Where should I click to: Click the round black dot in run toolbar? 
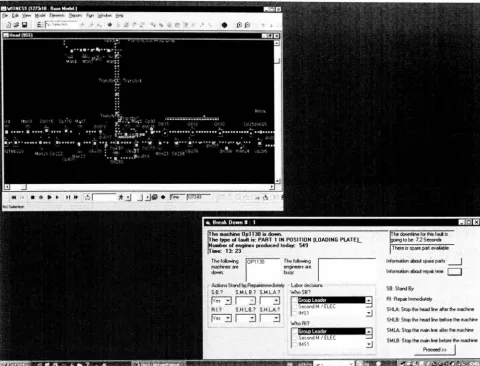(x=163, y=197)
